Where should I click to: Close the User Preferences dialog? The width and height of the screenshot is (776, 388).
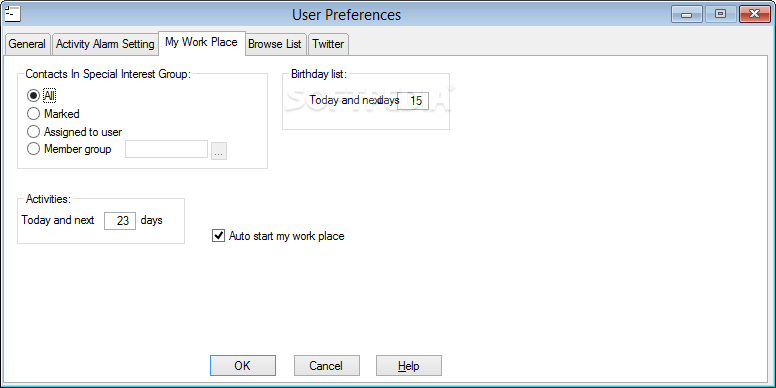[x=755, y=14]
